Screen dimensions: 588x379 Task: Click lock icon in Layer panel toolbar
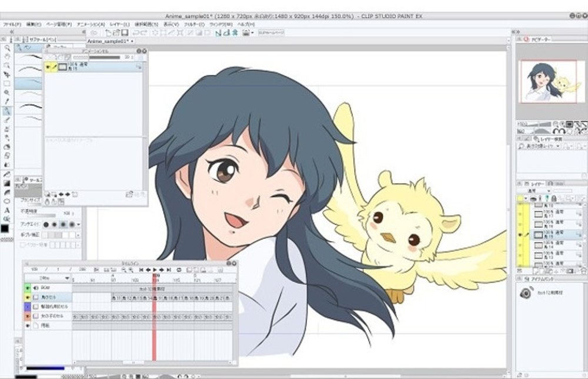554,198
